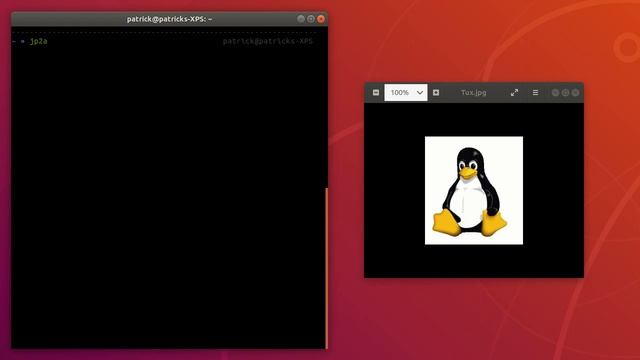Zoom out with the image viewer minus button

tap(376, 93)
